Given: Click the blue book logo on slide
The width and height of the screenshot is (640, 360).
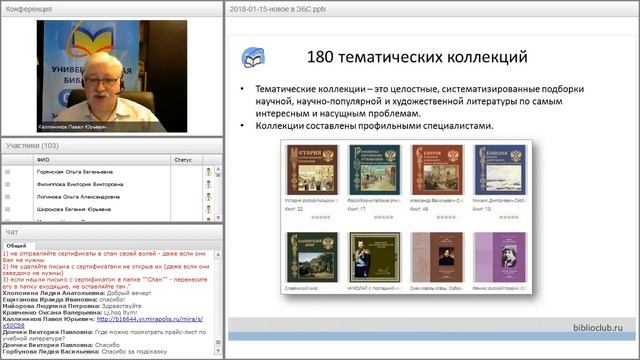Looking at the screenshot, I should pyautogui.click(x=253, y=57).
